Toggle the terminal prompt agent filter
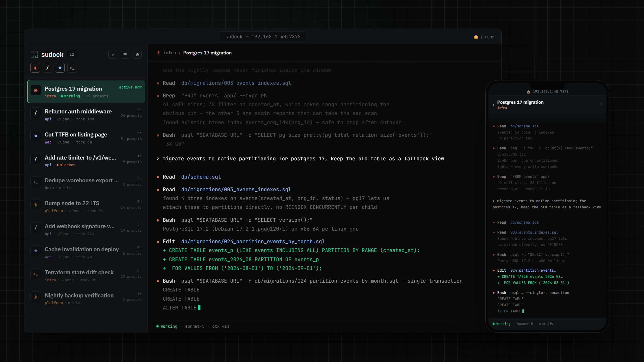Screen dimensions: 644x362 pyautogui.click(x=72, y=68)
